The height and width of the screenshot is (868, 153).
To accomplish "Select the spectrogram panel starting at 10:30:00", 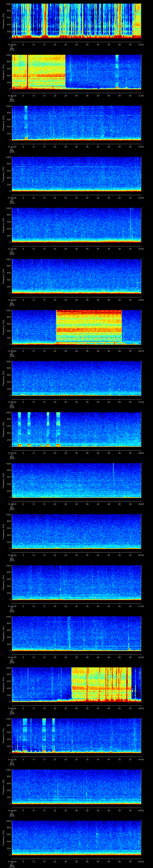I will pos(76,72).
